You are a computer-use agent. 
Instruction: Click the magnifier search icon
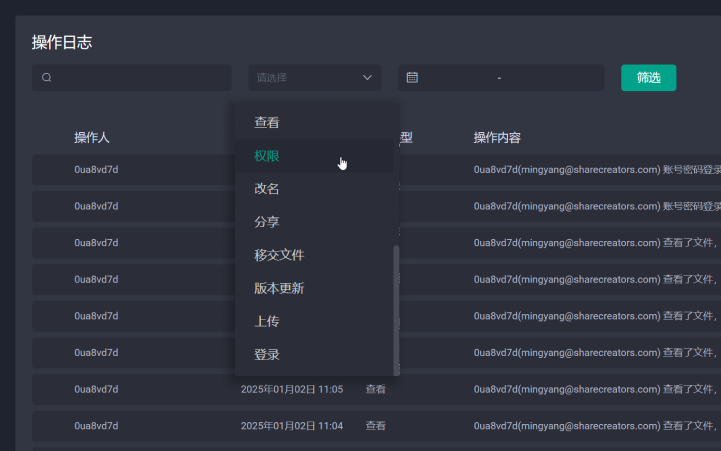(47, 78)
